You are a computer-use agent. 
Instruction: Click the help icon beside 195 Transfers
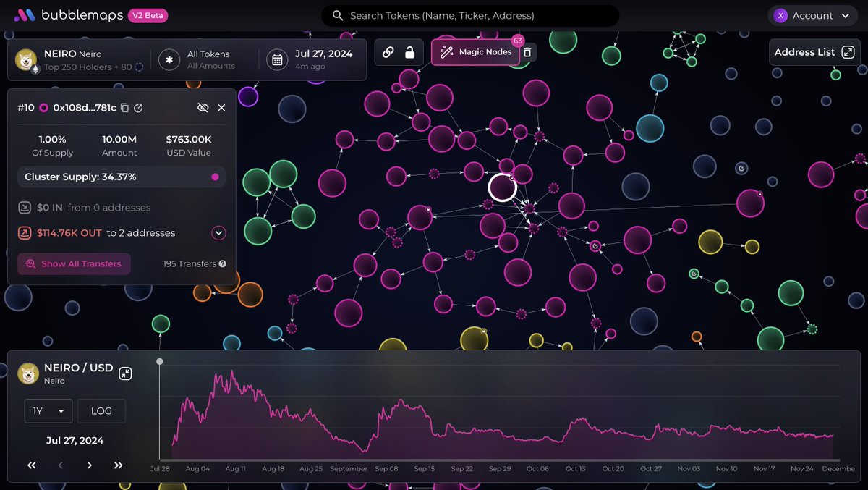click(222, 264)
